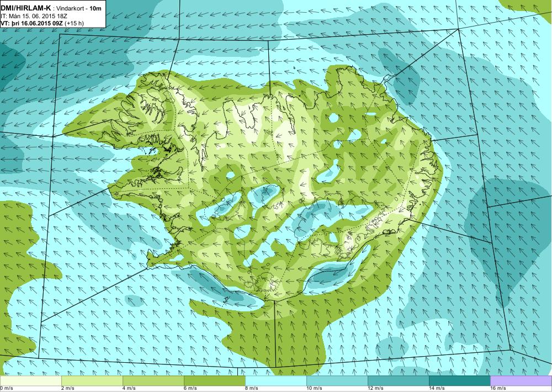Select the pale yellow 0–2 m/s legend swatch

[x=30, y=381]
